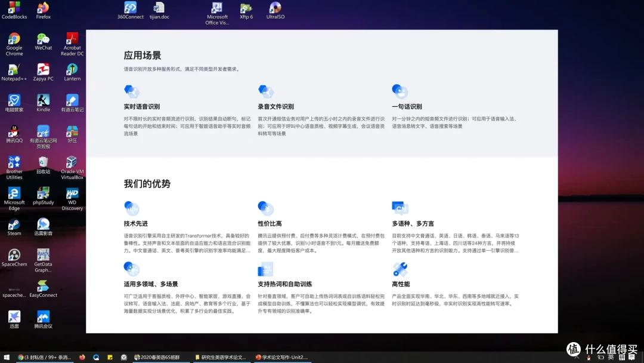The height and width of the screenshot is (363, 644).
Task: Switch to the 研究生英语学术论文 taskbar window
Action: [x=221, y=357]
